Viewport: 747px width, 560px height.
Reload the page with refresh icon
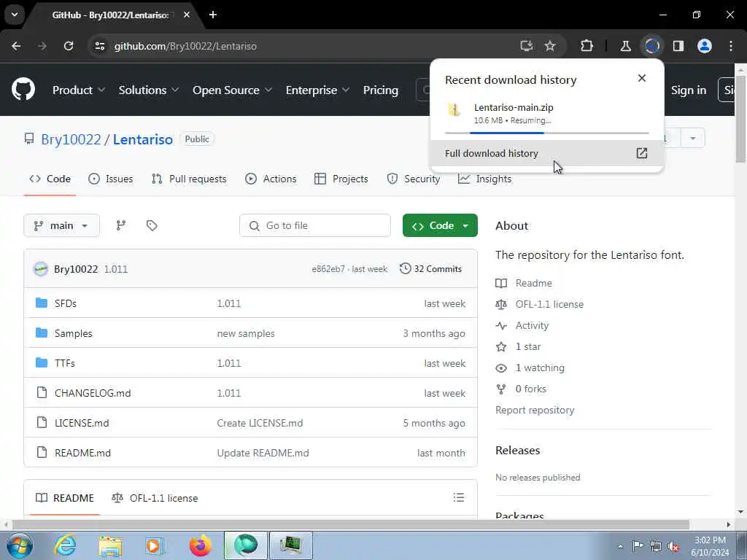pos(69,46)
